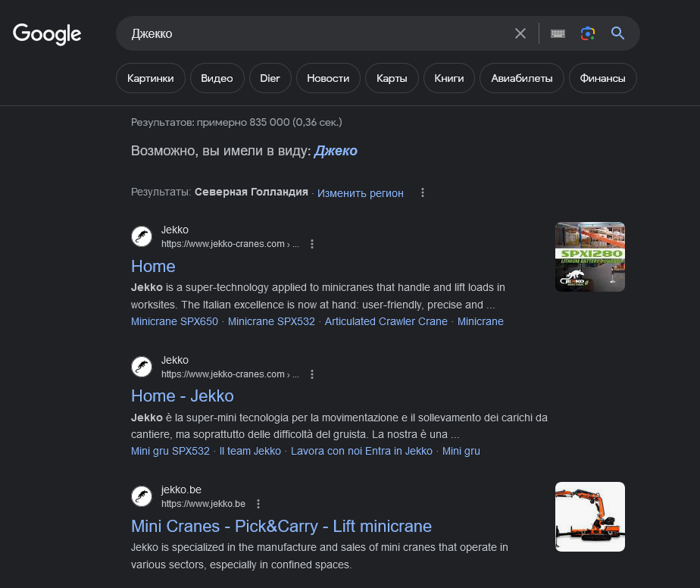Click the Северная Голландия region text
Viewport: 700px width, 588px height.
coord(252,192)
